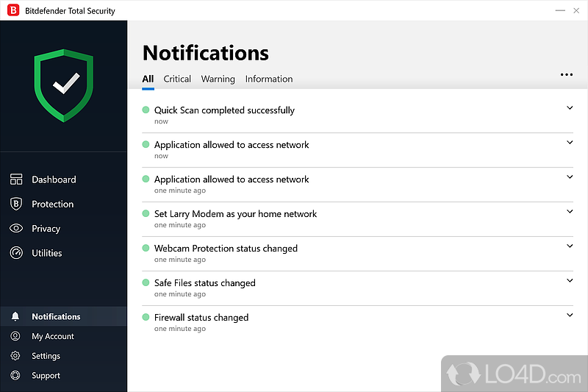Expand the Safe Files status notification
This screenshot has height=392, width=588.
click(570, 281)
